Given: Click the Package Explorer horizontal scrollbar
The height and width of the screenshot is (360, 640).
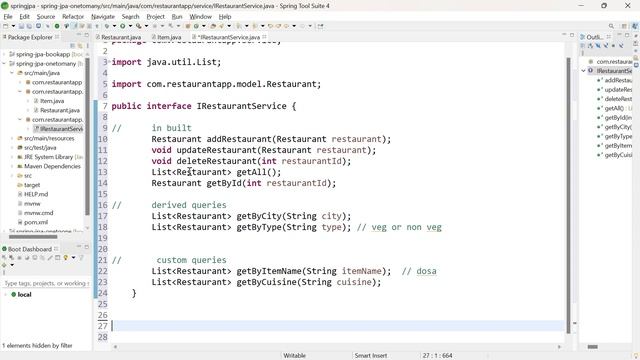Looking at the screenshot, I should click(33, 237).
